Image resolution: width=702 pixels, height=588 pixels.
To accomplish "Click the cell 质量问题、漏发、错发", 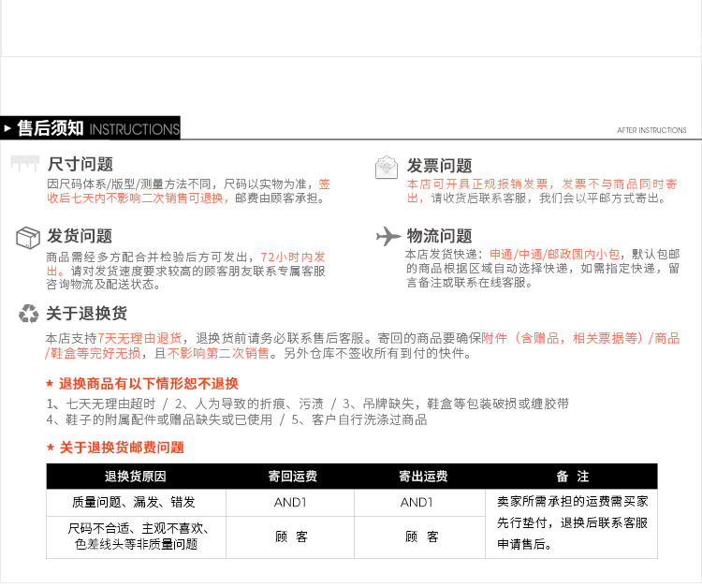I will [x=134, y=502].
